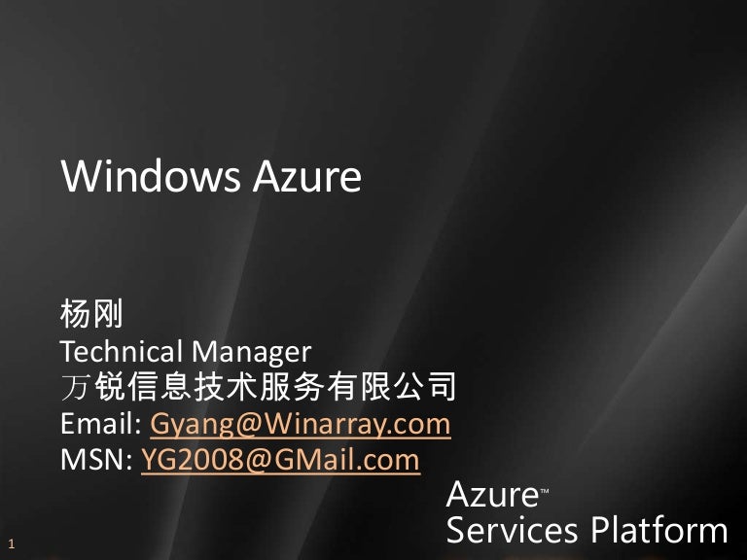747x560 pixels.
Task: Click the company name 万锐信息技术服务有限公司
Action: pos(258,386)
